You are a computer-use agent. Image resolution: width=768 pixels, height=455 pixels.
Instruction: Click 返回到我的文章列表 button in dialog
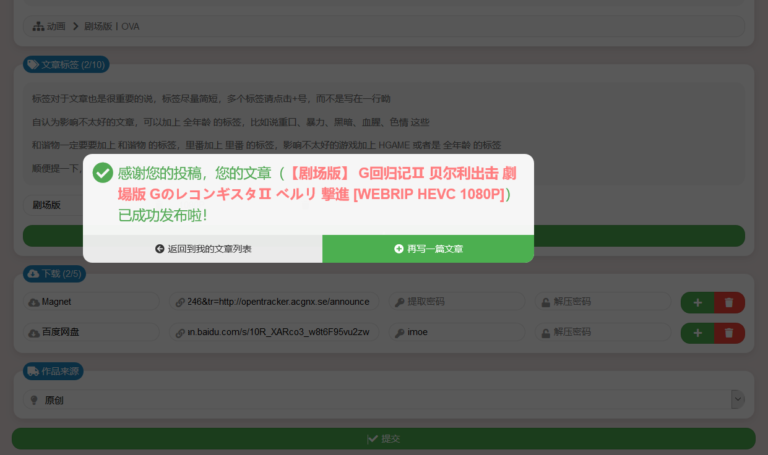[x=202, y=249]
